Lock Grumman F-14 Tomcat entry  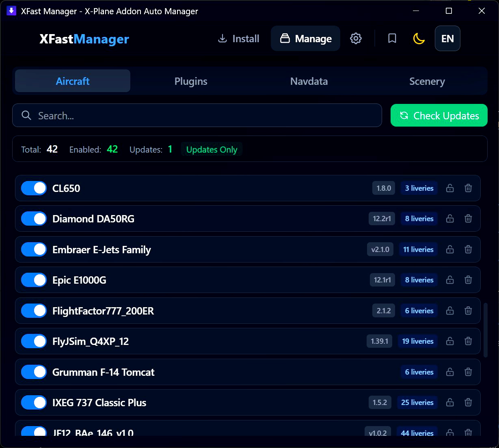[x=450, y=372]
